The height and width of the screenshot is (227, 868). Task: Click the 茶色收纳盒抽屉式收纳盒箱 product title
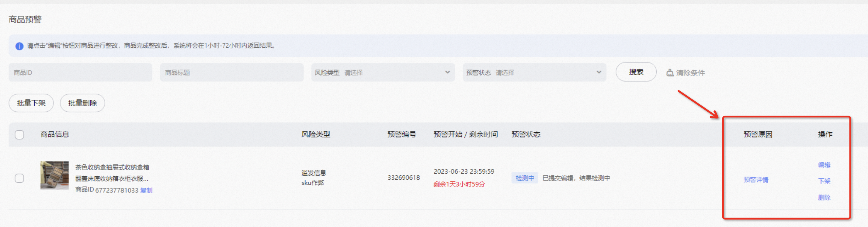pos(112,167)
